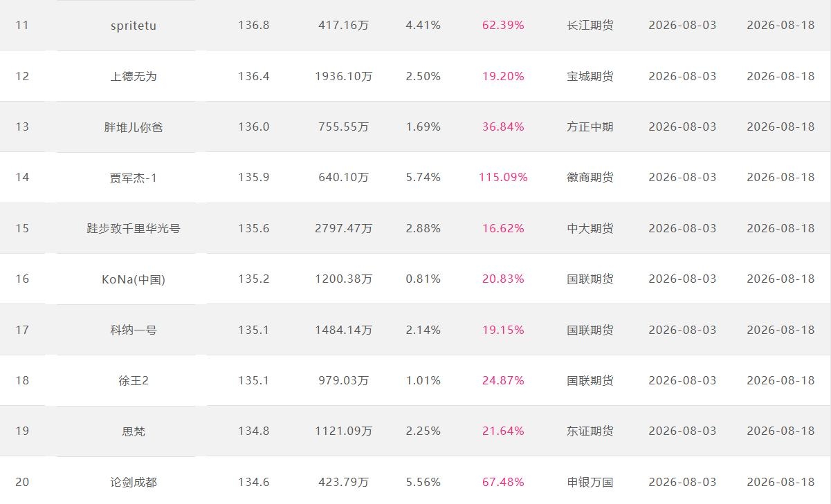Click the 思梵 account name

[134, 431]
